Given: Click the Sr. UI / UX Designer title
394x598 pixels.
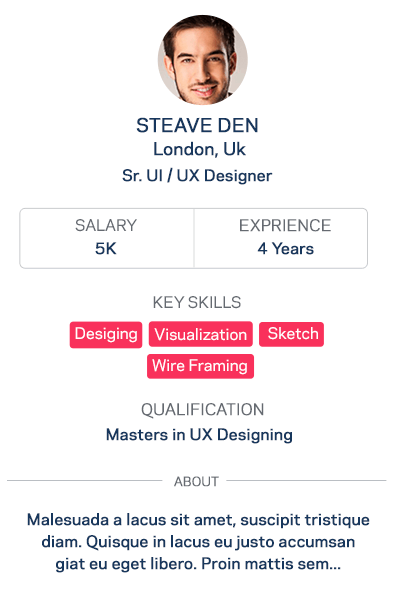Looking at the screenshot, I should pyautogui.click(x=197, y=176).
